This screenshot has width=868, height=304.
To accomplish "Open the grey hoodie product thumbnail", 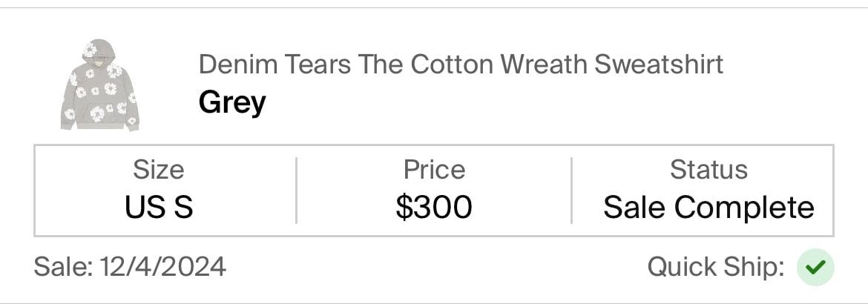I will click(99, 85).
